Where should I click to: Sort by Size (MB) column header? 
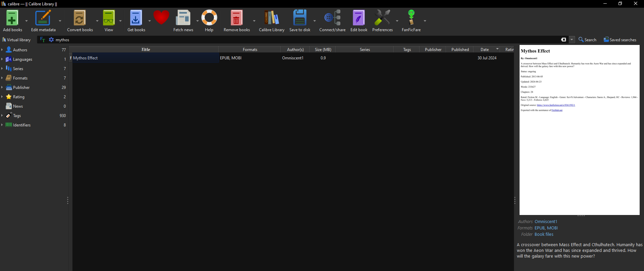click(x=323, y=49)
